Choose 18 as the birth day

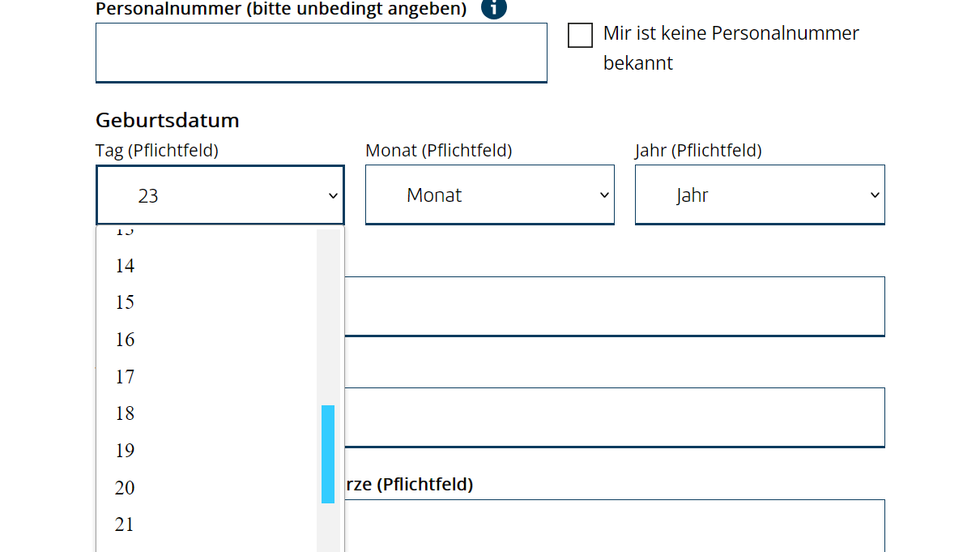pyautogui.click(x=125, y=413)
